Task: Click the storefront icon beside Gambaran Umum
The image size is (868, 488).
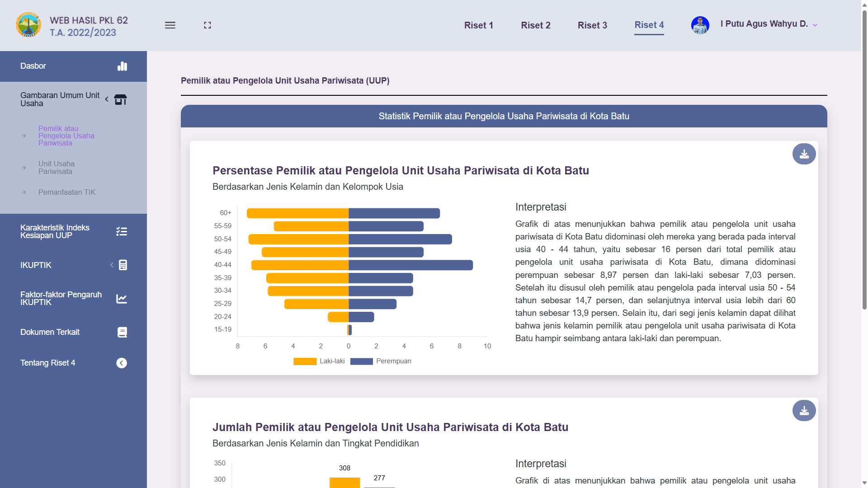Action: click(x=121, y=99)
